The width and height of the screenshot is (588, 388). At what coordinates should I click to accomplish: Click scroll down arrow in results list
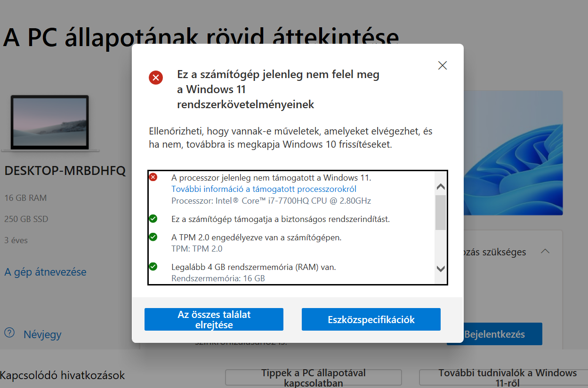coord(441,269)
